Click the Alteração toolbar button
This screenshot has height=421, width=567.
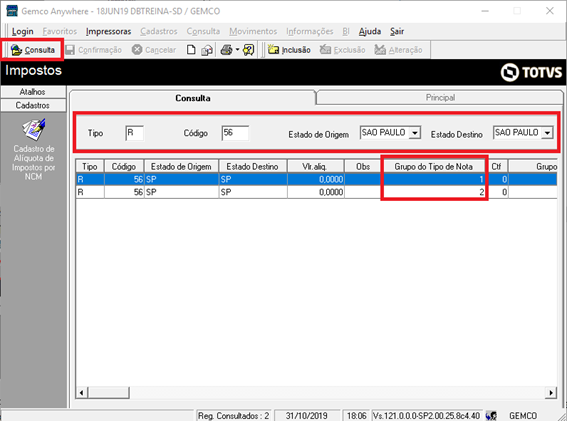[x=398, y=50]
